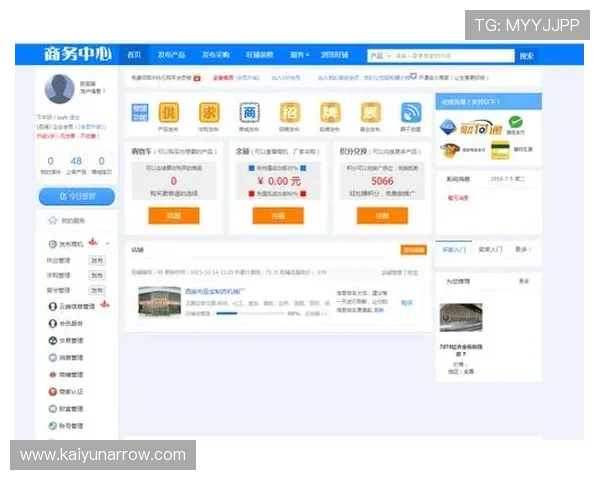Switch to the 卖家入门 tab
This screenshot has height=480, width=600.
[490, 250]
